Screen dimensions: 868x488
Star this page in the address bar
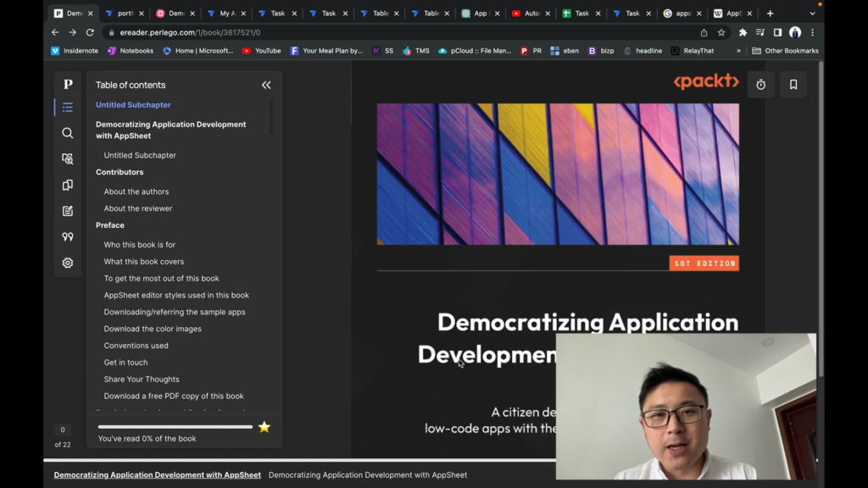tap(721, 33)
